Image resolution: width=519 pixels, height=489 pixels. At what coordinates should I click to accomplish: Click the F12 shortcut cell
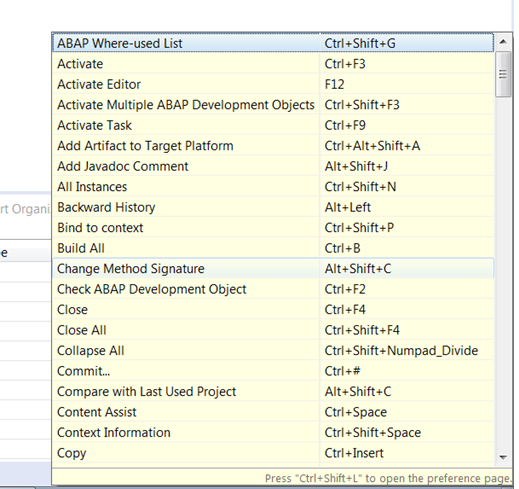(x=407, y=84)
